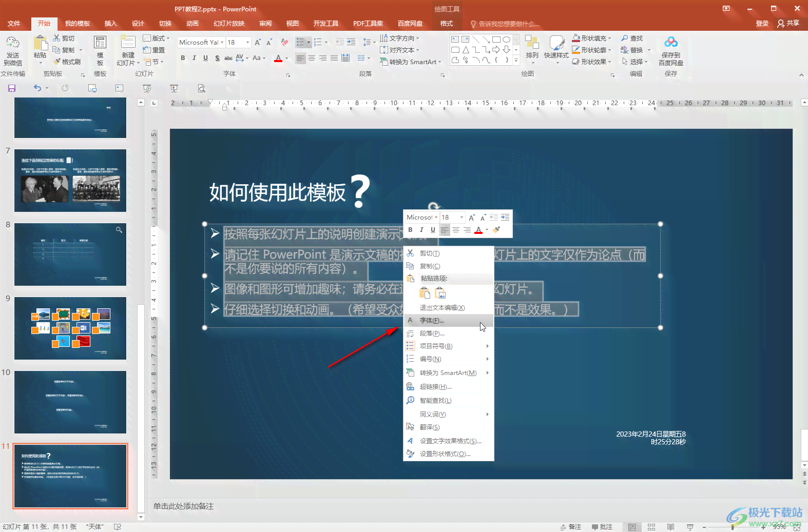Click the Clear Formatting eraser icon
808x532 pixels.
point(285,43)
